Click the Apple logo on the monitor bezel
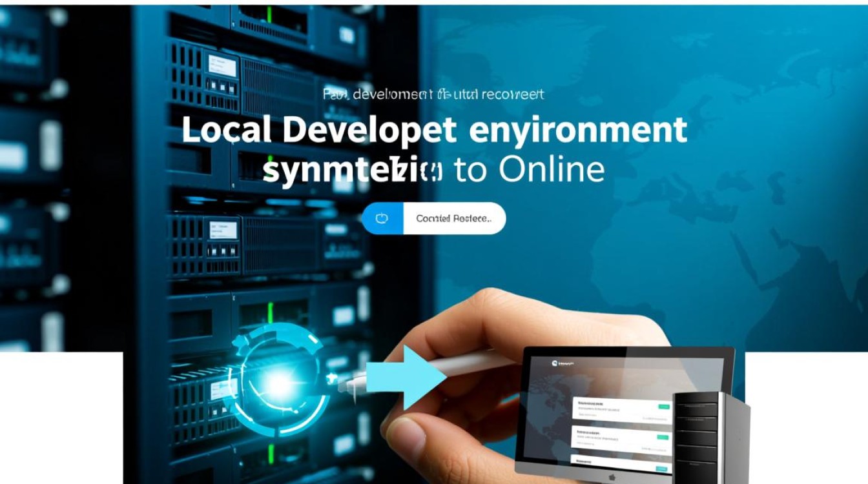The image size is (868, 484). 612,478
